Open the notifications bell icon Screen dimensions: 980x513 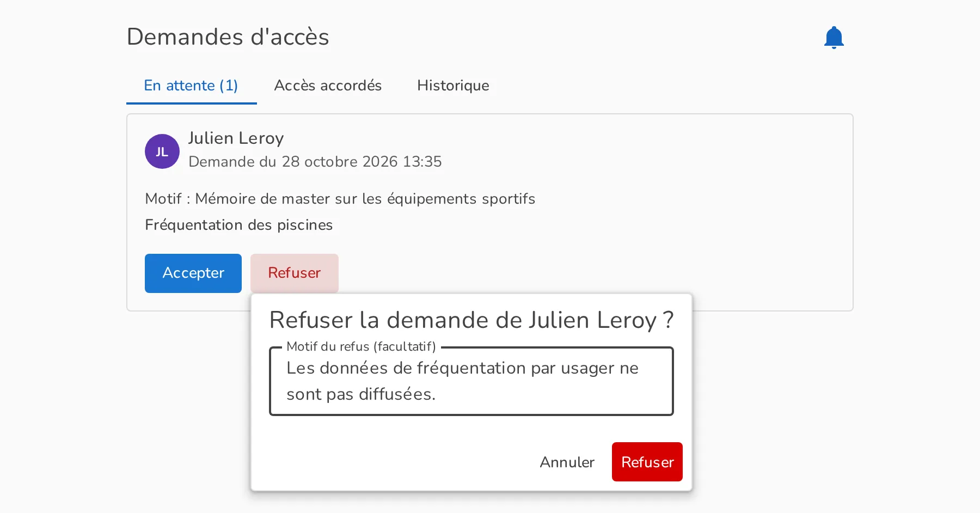(834, 38)
